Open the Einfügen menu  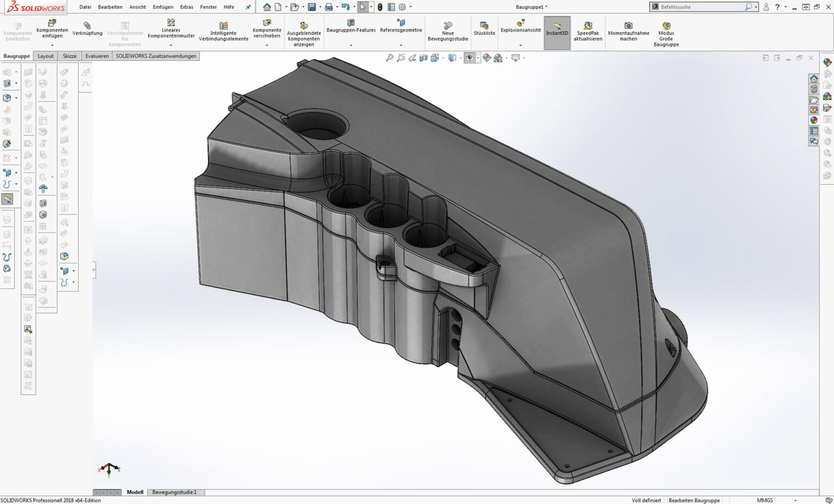tap(163, 7)
